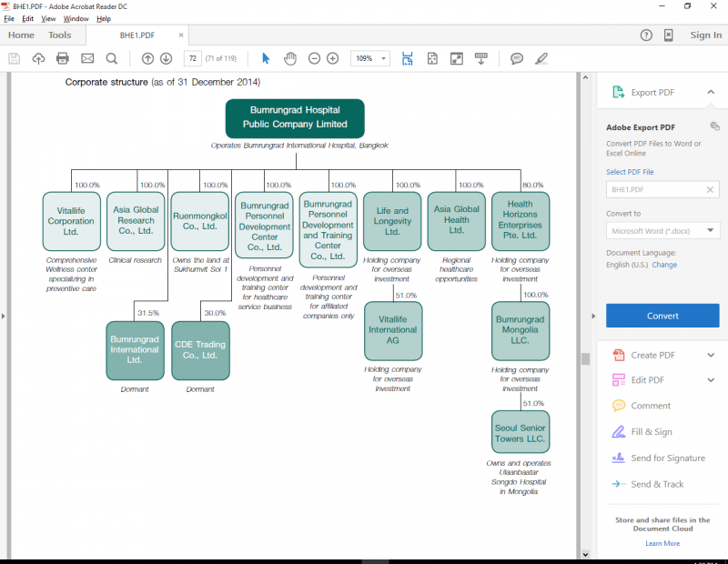The height and width of the screenshot is (564, 728).
Task: Open the zoom level 109% dropdown
Action: tap(383, 58)
